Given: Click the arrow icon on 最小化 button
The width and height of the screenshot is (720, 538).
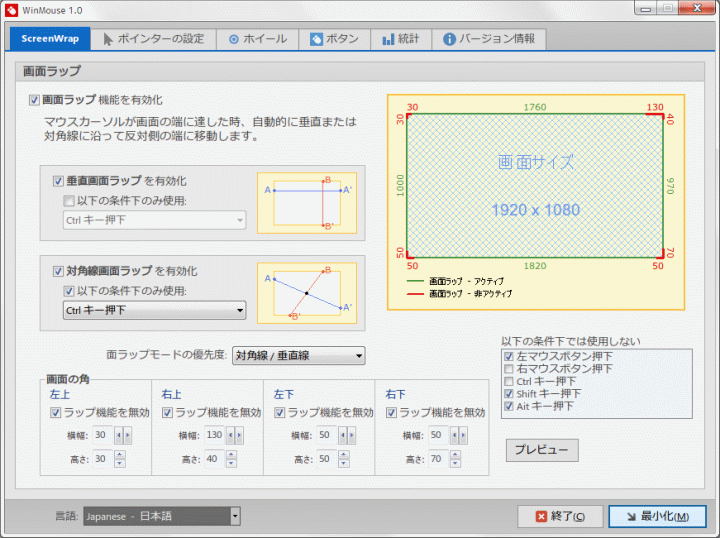Looking at the screenshot, I should point(632,517).
